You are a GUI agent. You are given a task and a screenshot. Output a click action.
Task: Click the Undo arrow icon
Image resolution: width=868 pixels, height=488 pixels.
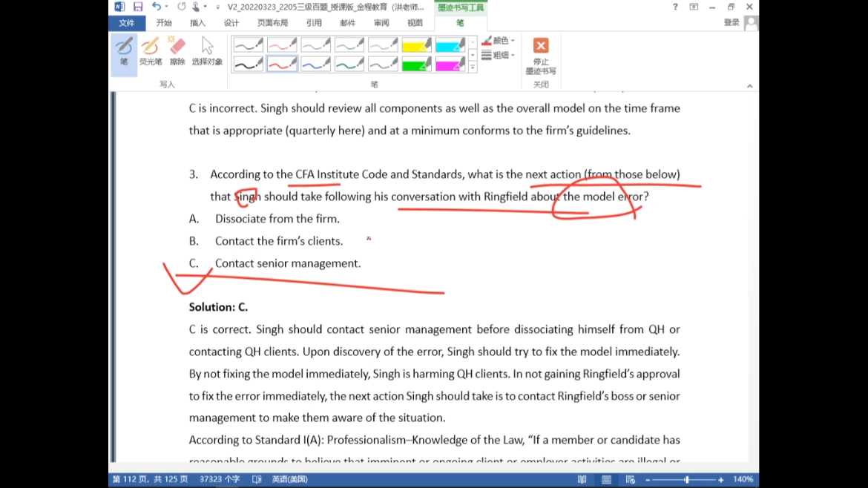pos(156,7)
